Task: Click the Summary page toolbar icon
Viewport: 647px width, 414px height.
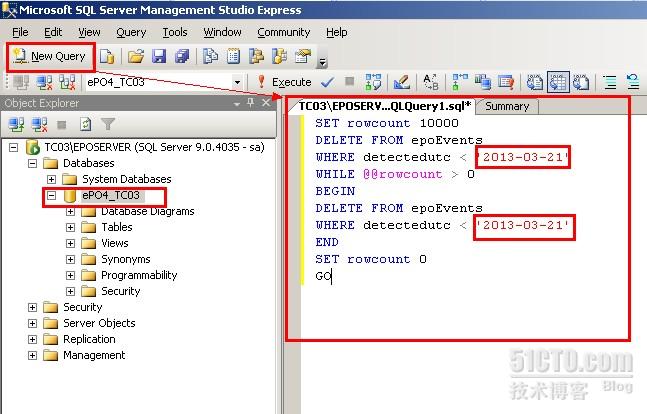Action: (x=234, y=57)
